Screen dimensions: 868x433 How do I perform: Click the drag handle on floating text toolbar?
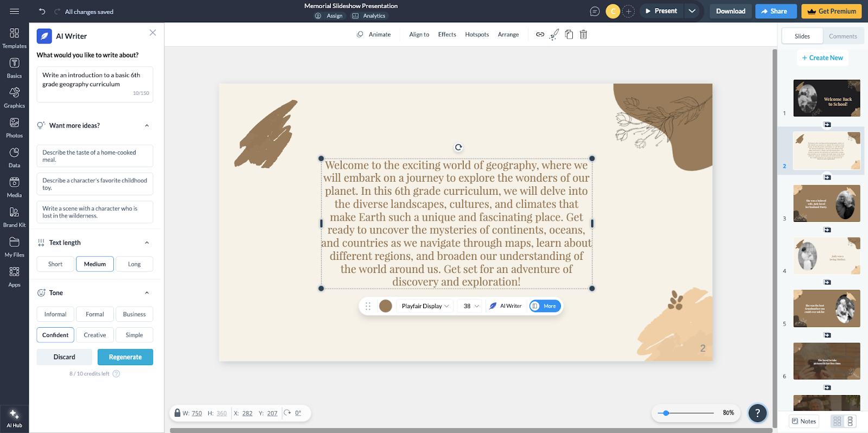pos(368,306)
